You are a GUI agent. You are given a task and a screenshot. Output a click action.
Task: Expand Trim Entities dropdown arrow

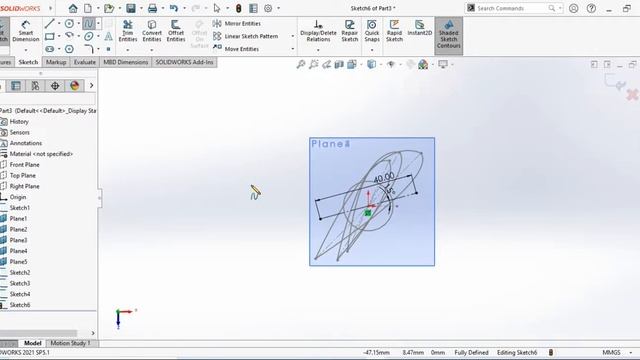tap(128, 50)
